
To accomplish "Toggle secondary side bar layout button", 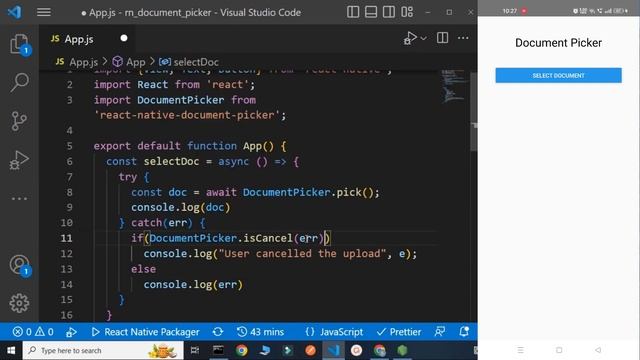I will [389, 12].
